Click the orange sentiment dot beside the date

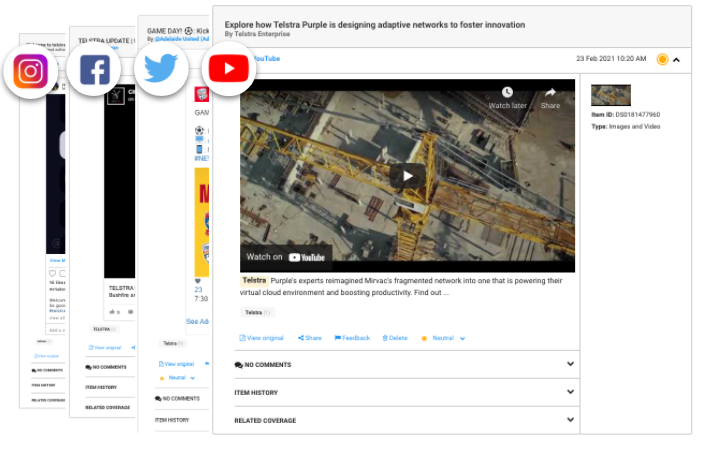coord(662,59)
